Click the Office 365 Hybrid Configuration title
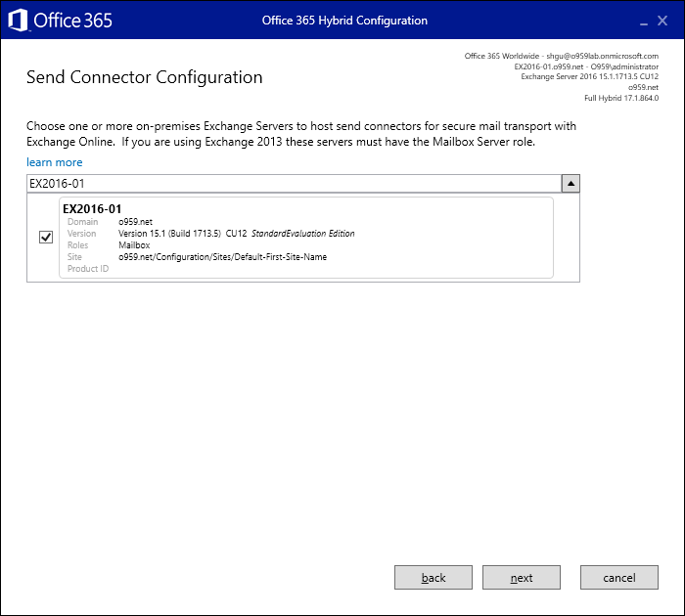 tap(344, 21)
